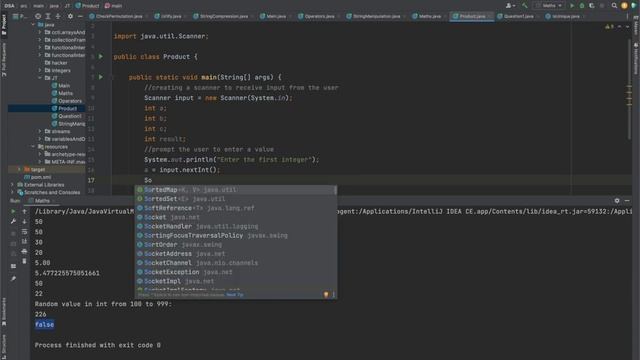Click Rerun green arrow in Run panel
640x360 pixels.
click(13, 211)
